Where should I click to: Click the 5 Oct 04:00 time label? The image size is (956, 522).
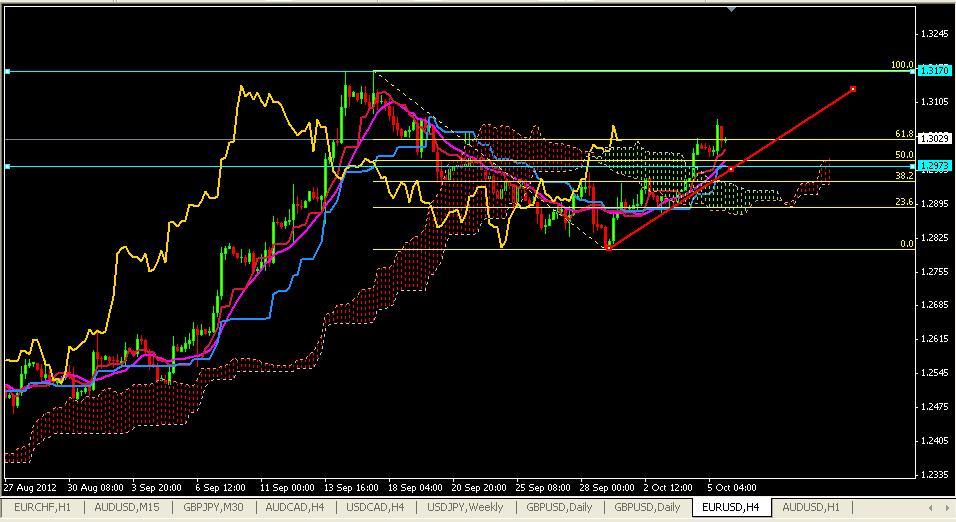coord(732,488)
